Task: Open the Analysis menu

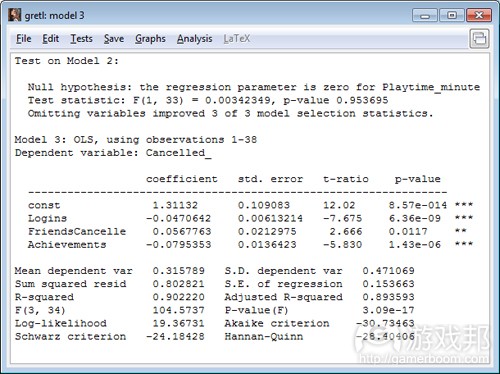Action: (x=195, y=39)
